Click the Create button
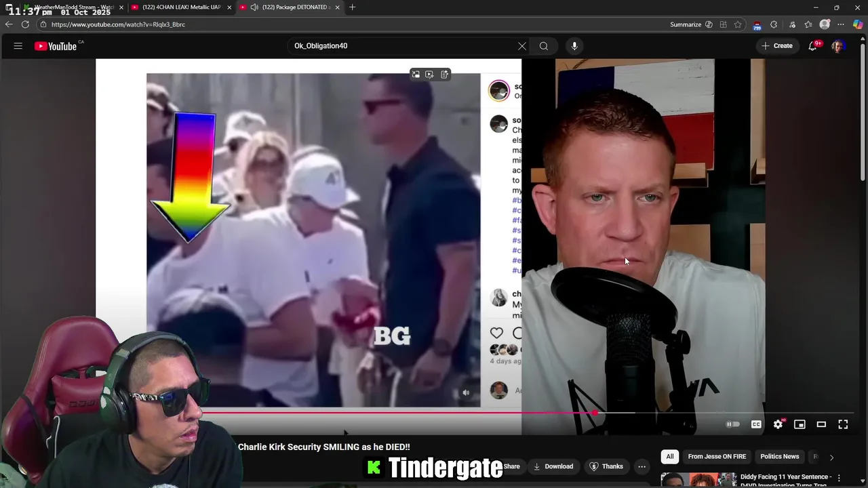This screenshot has height=488, width=868. (x=777, y=46)
